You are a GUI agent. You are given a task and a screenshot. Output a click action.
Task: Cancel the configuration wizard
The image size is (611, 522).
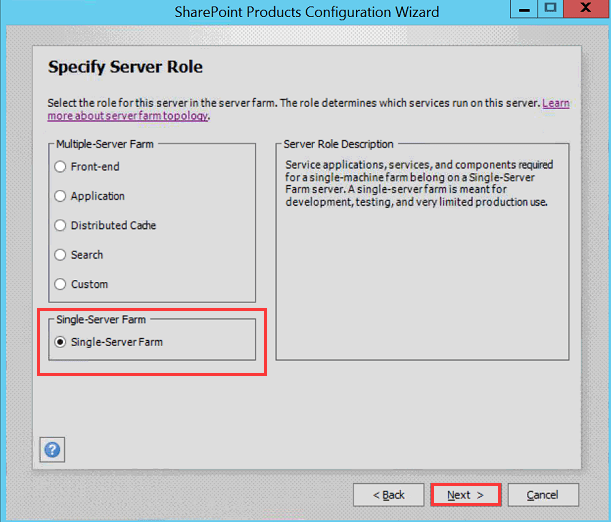pyautogui.click(x=543, y=495)
